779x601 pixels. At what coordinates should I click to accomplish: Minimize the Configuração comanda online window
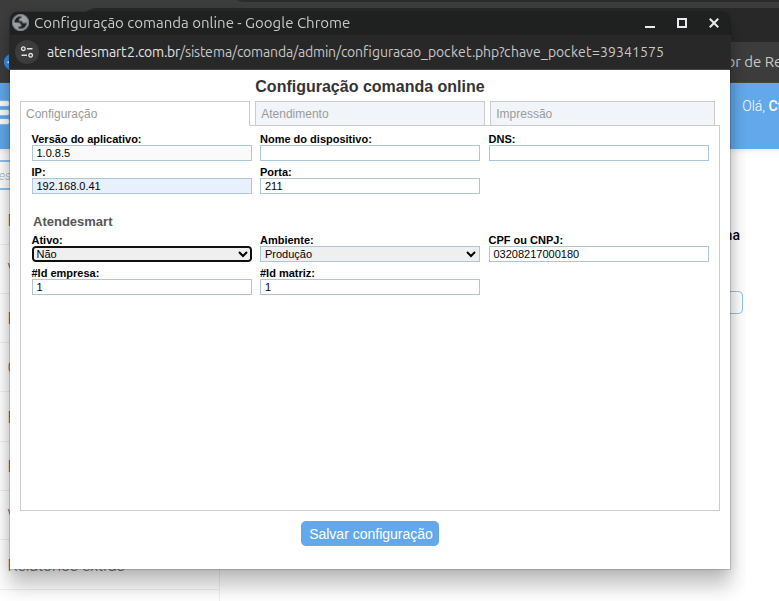(650, 23)
